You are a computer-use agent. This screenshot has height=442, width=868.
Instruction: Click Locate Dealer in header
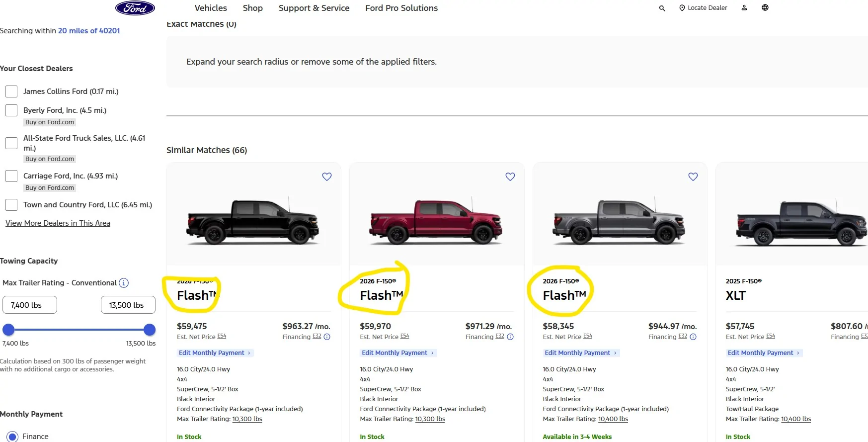[x=703, y=8]
